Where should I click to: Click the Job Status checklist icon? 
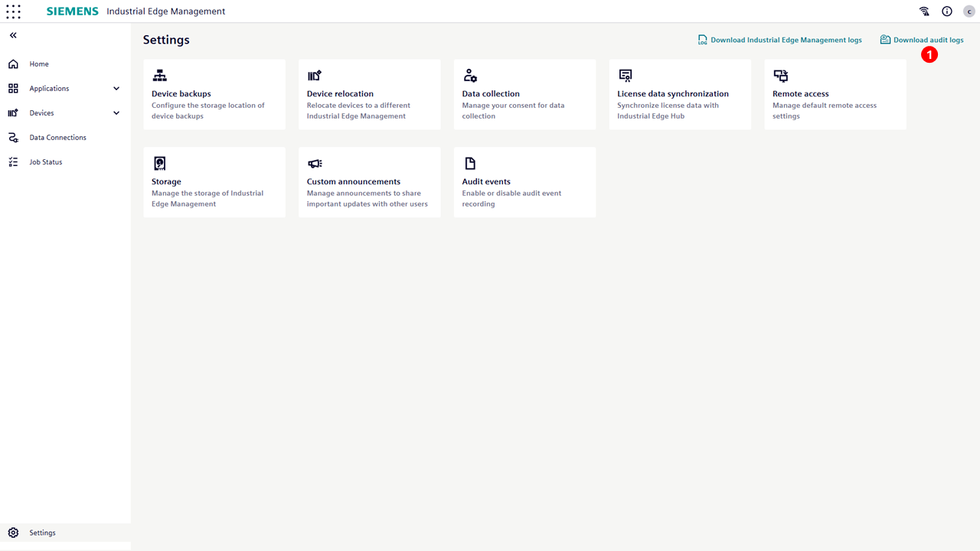click(x=13, y=162)
